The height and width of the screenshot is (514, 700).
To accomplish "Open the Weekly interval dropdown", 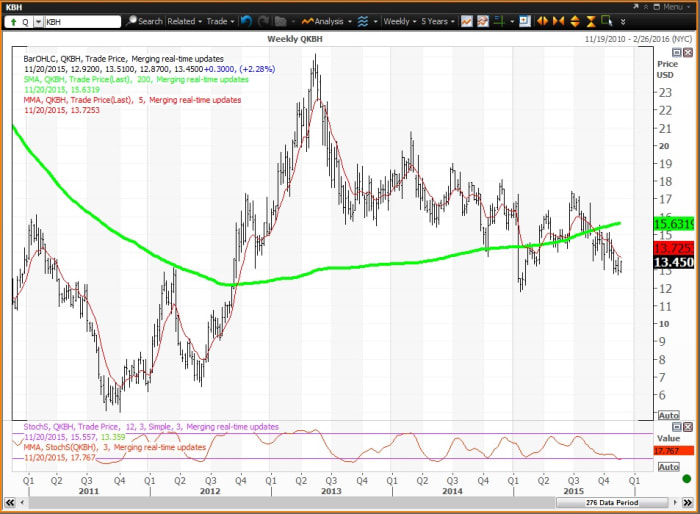I will 401,20.
